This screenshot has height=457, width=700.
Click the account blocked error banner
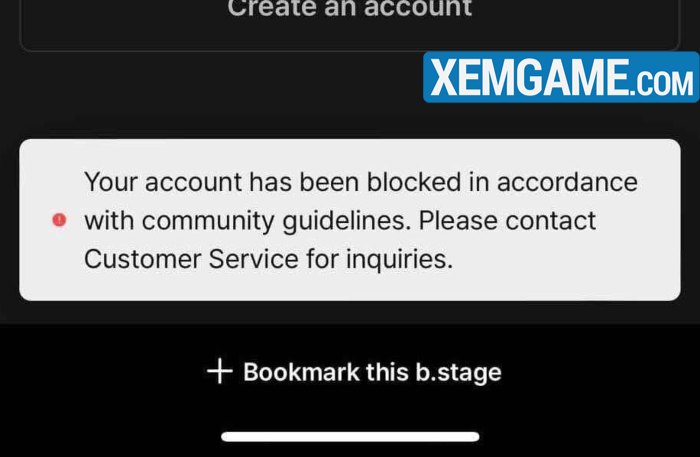point(350,220)
